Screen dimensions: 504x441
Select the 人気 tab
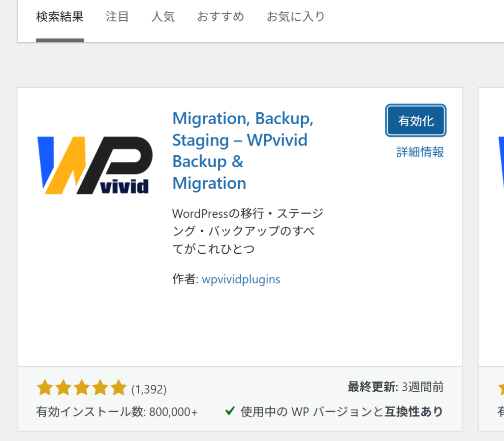pos(163,17)
